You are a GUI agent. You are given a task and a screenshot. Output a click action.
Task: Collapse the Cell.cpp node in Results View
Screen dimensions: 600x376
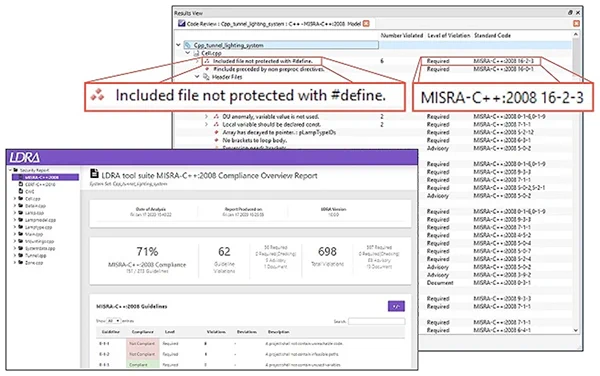(188, 53)
